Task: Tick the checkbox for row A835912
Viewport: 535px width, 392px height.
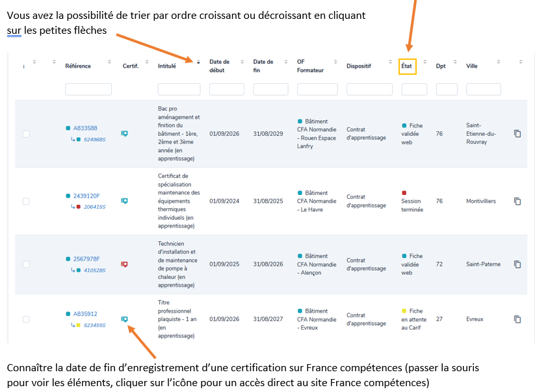Action: (x=26, y=319)
